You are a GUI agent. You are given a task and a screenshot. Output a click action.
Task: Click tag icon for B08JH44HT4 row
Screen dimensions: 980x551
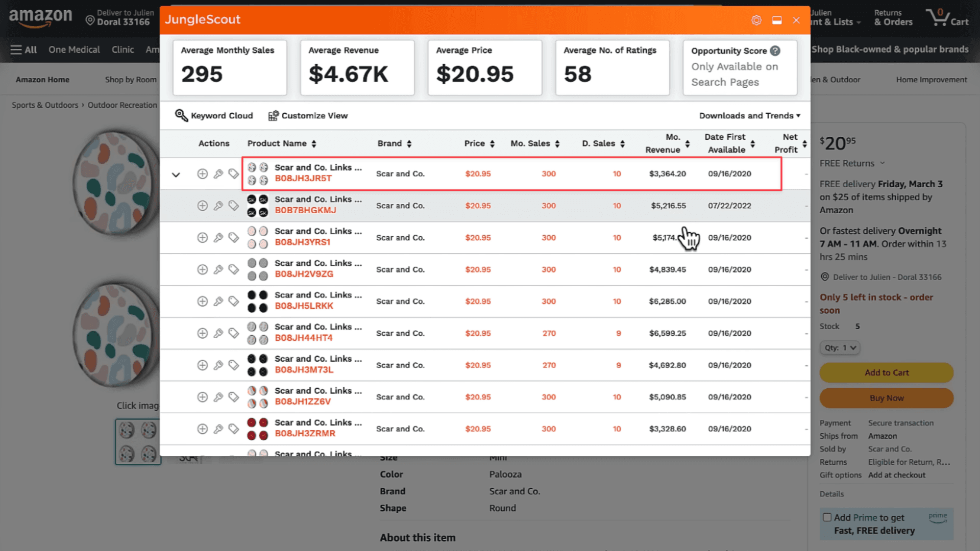[x=233, y=333]
